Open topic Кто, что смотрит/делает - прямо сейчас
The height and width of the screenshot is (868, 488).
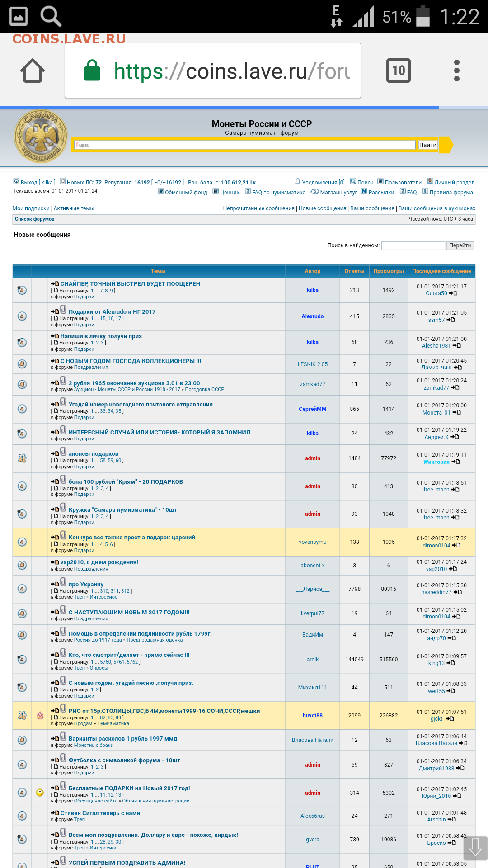point(129,655)
